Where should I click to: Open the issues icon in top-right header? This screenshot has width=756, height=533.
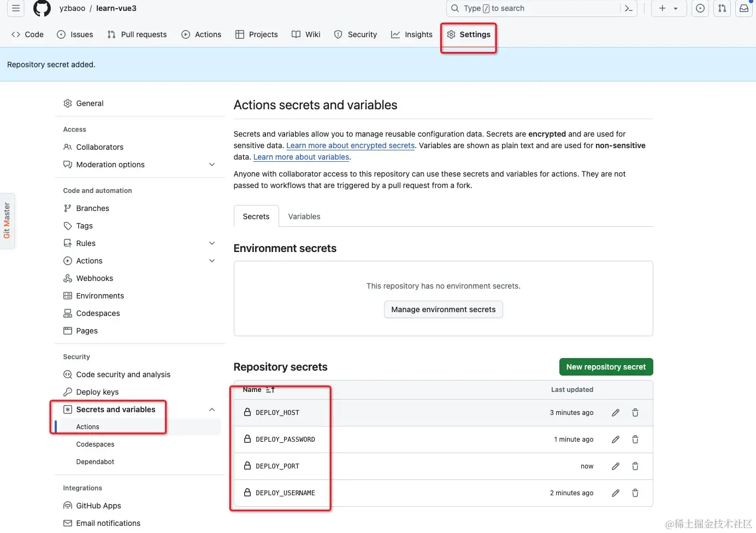point(700,8)
